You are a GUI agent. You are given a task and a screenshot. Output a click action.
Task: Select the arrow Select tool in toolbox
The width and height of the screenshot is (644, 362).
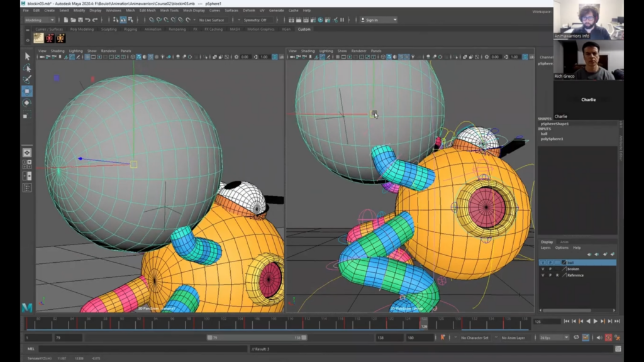tap(27, 56)
